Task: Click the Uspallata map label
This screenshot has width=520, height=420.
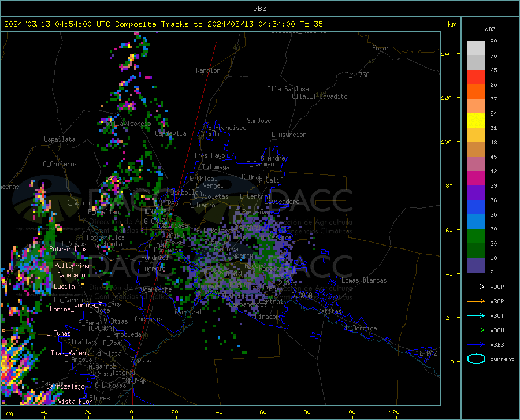Action: coord(60,139)
